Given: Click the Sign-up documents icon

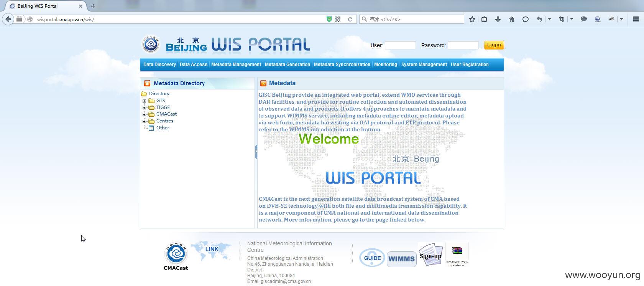Looking at the screenshot, I should pos(430,255).
